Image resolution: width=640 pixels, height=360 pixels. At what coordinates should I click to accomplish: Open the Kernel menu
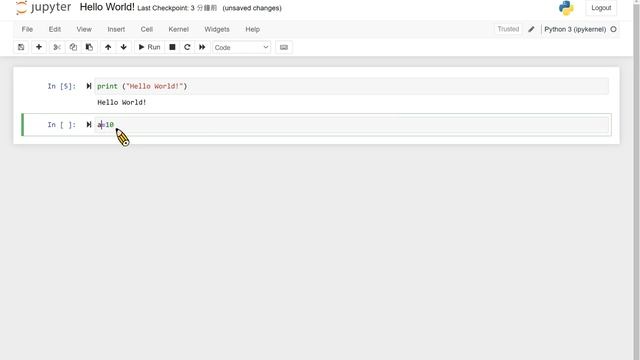tap(178, 29)
